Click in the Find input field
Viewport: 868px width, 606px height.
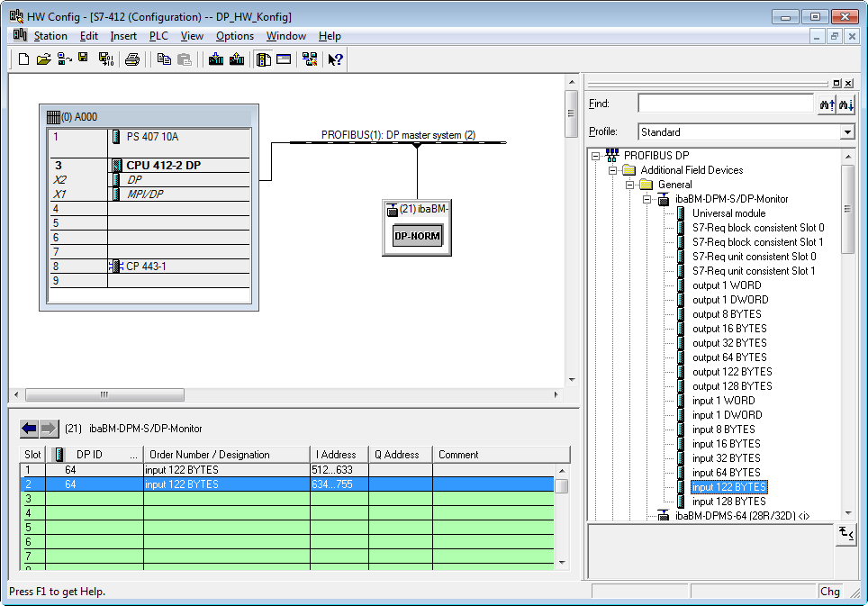[x=725, y=104]
